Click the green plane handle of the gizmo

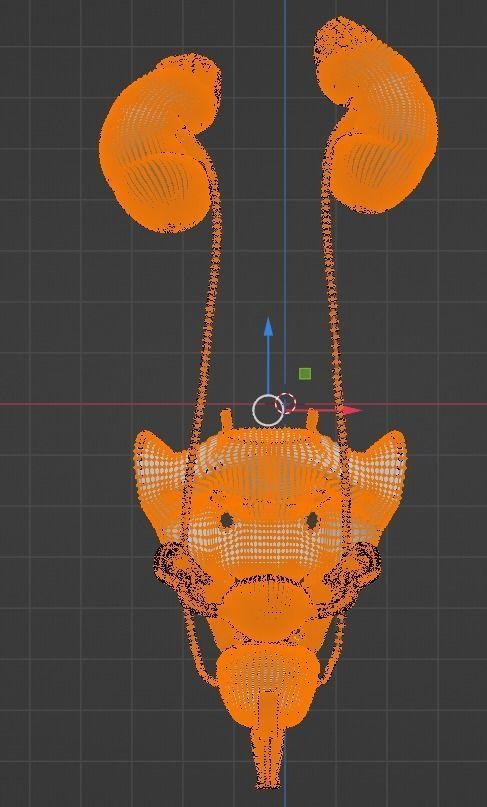305,374
